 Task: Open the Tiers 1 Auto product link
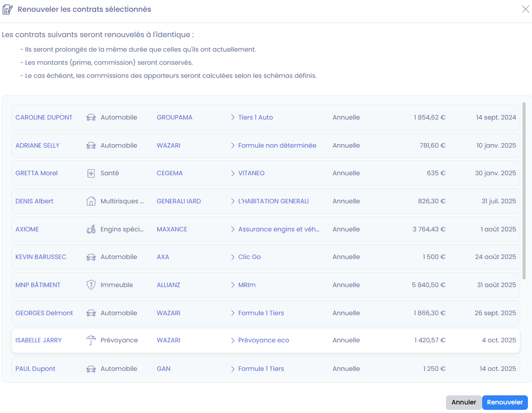pos(256,117)
